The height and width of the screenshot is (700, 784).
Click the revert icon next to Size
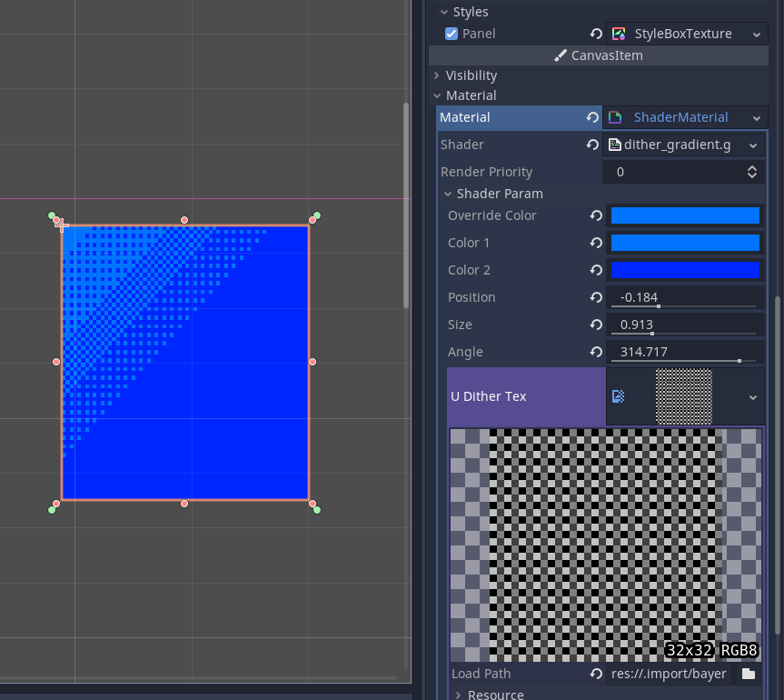click(596, 325)
